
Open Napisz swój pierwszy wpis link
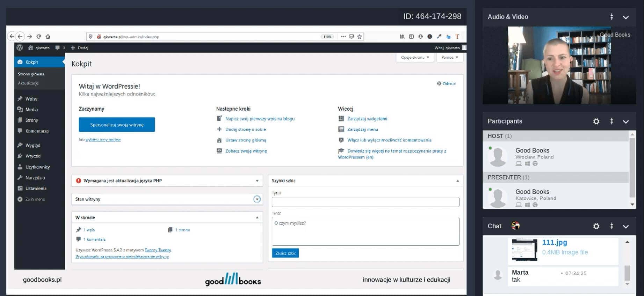tap(260, 119)
